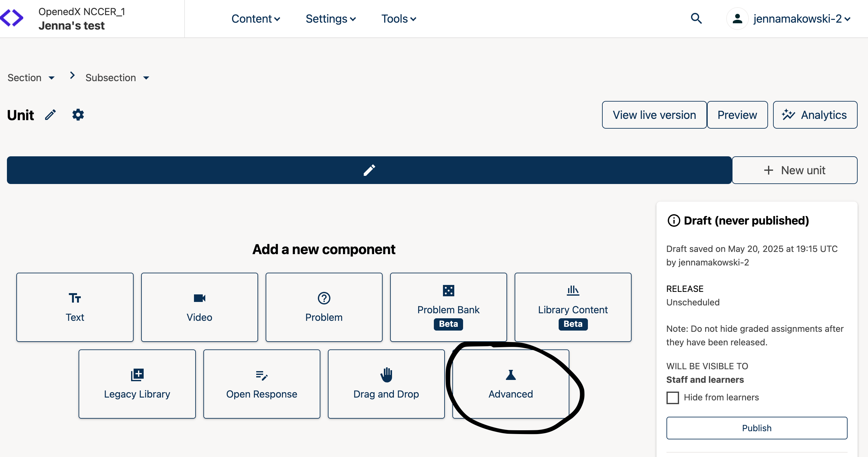Add an Open Response component
Viewport: 868px width, 457px height.
[262, 384]
